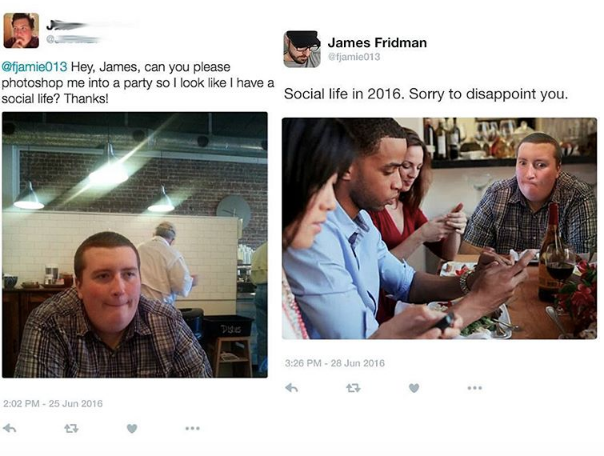Click @fjamie013 handle under James Fridman

[354, 57]
